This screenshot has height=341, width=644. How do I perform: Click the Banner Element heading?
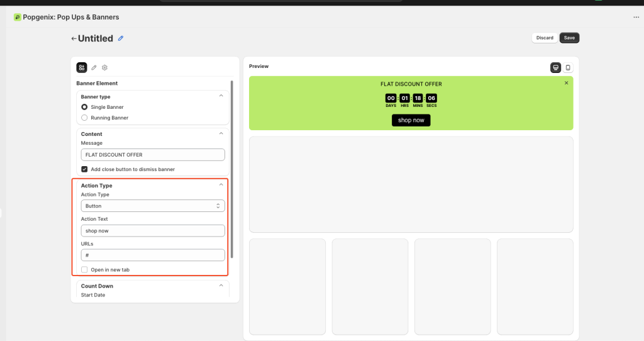click(97, 84)
